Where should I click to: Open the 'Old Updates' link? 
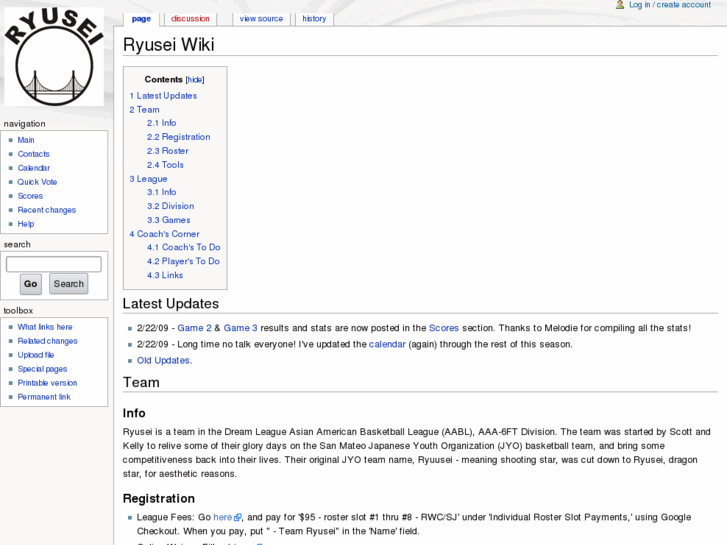point(163,360)
